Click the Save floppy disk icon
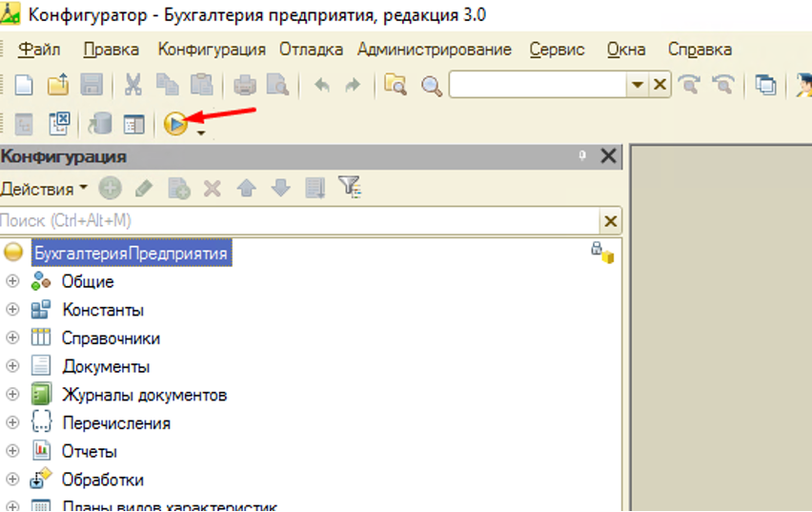812x512 pixels. tap(91, 85)
